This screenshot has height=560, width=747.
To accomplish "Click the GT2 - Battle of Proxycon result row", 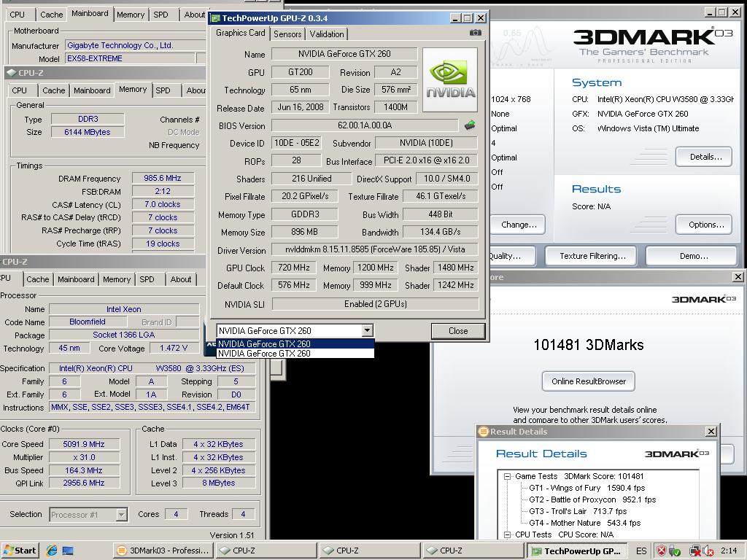I will coord(592,499).
